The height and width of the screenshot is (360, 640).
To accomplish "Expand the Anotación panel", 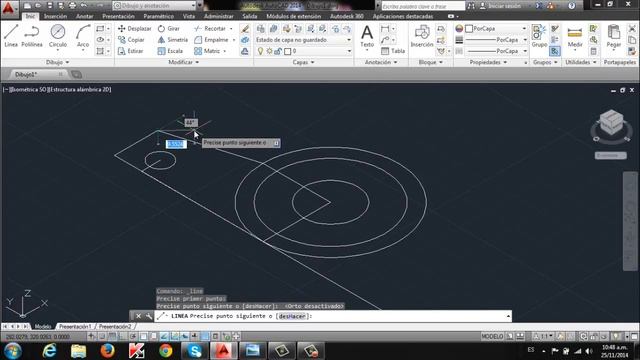I will 381,62.
